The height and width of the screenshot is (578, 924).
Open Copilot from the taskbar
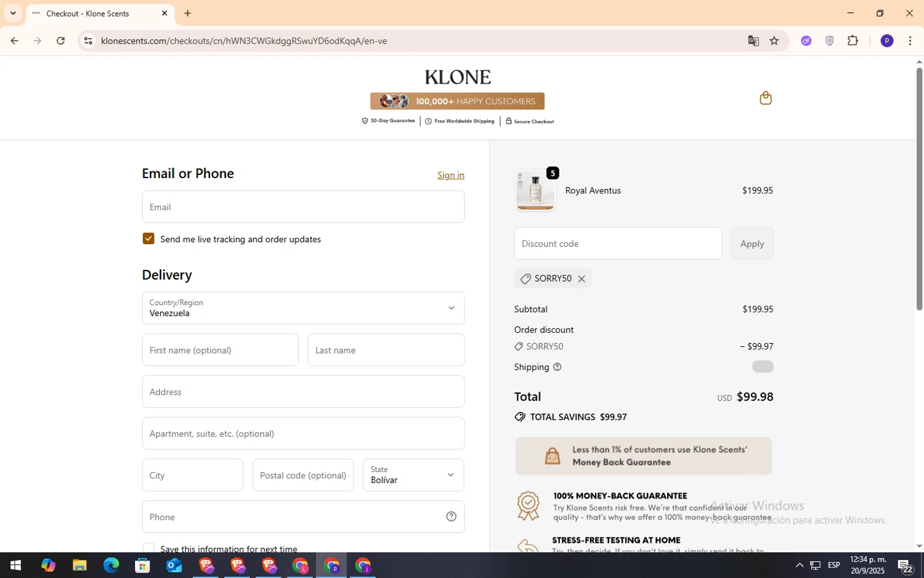(x=48, y=565)
